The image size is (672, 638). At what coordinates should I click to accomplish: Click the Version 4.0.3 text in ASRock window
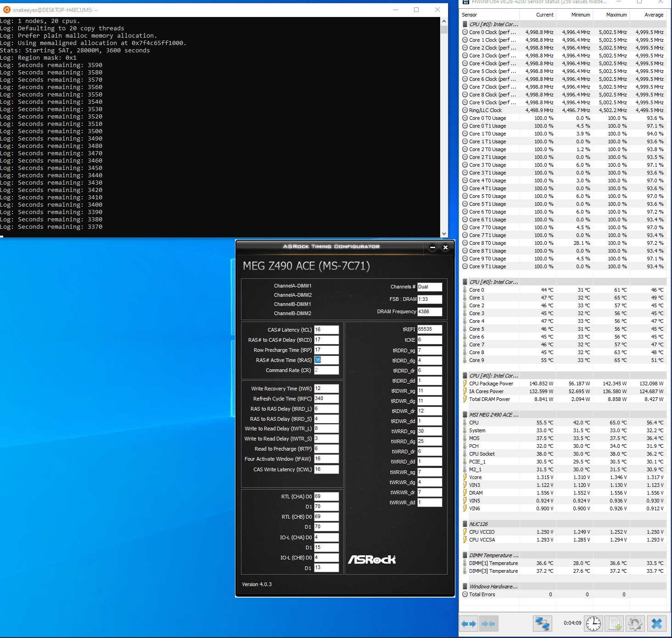coord(257,584)
